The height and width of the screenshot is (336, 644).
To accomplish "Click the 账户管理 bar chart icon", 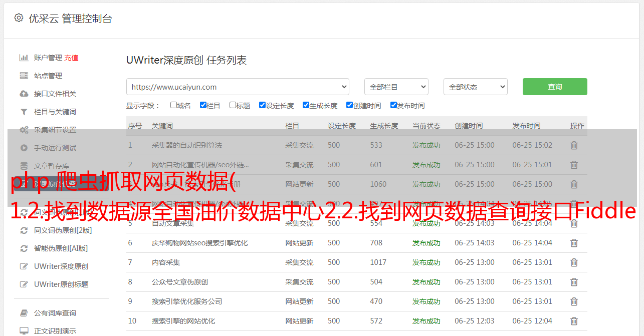I will (24, 58).
